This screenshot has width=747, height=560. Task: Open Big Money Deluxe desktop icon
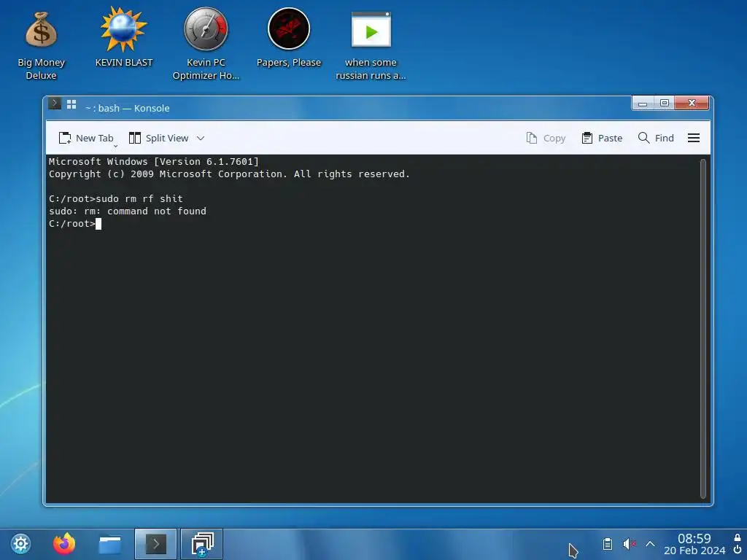(42, 45)
